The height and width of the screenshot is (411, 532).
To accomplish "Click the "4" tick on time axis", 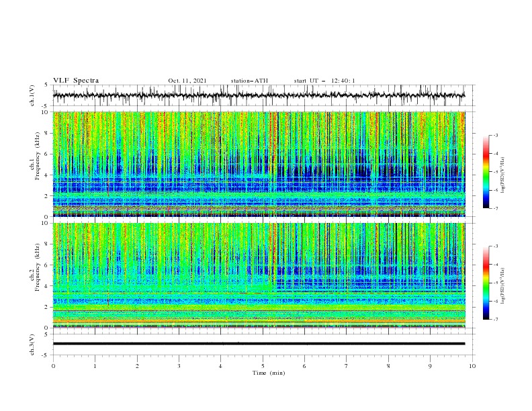I will [220, 366].
